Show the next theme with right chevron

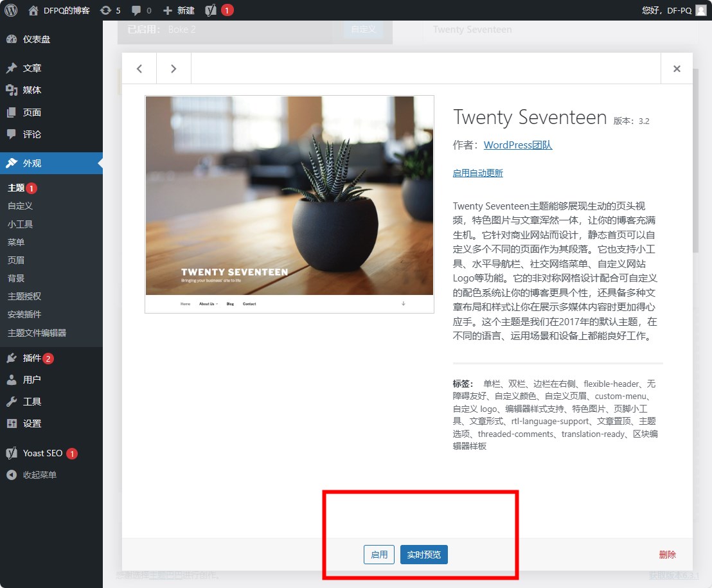point(174,69)
